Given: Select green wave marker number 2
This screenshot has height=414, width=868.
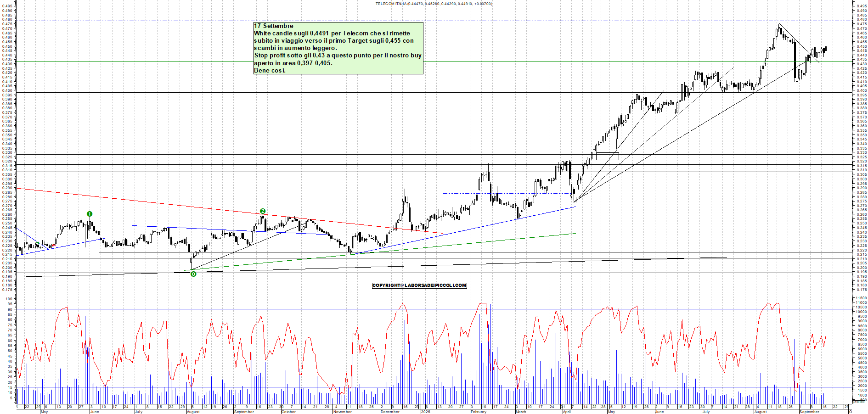Looking at the screenshot, I should [x=263, y=211].
